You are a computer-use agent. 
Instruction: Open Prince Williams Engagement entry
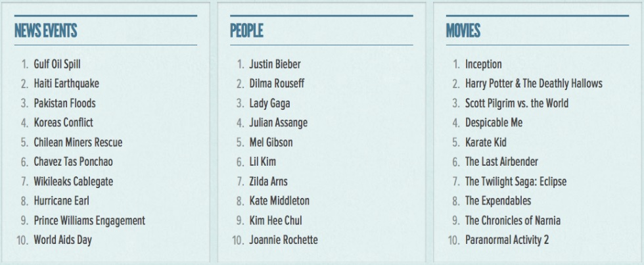pos(89,220)
